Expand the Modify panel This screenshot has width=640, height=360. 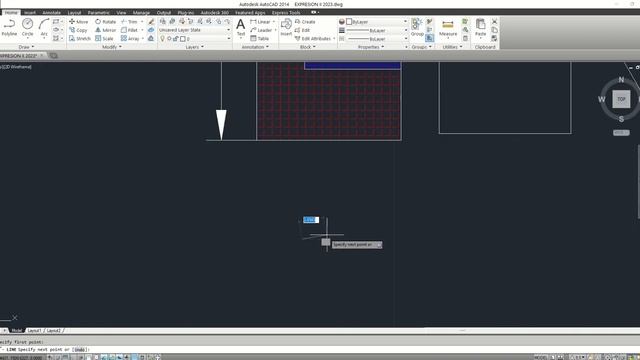[x=112, y=47]
